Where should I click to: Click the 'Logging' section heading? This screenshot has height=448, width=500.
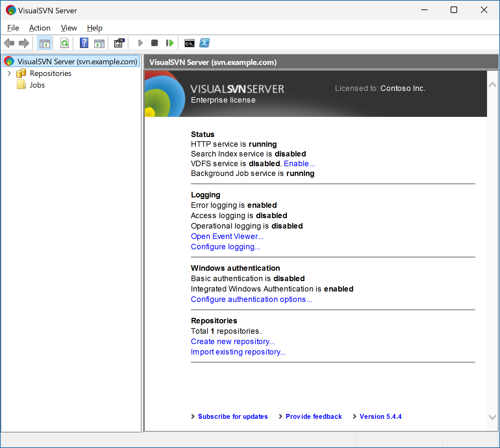206,195
